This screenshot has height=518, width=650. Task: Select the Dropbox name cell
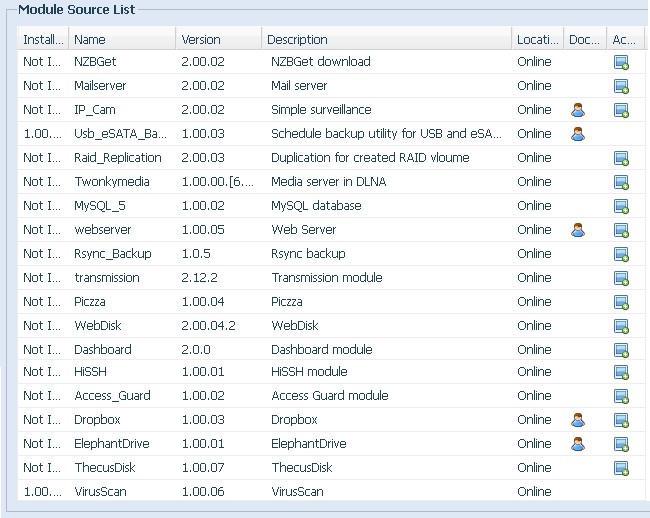tap(97, 420)
